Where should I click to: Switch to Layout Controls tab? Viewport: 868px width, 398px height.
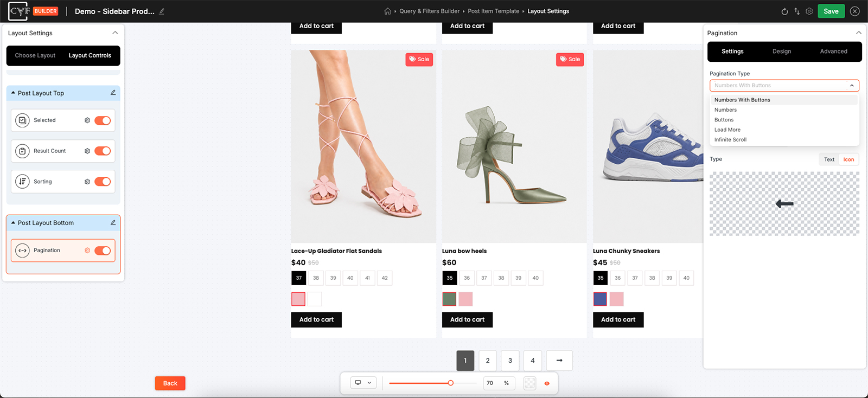pos(90,55)
